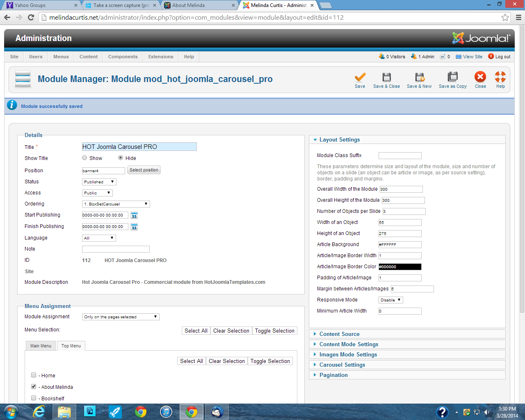Switch to Top Menu tab
Screen dimensions: 525x420
coord(71,346)
